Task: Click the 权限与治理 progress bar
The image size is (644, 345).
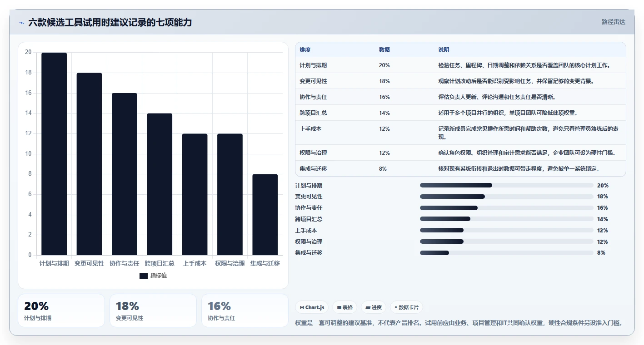Action: coord(507,241)
